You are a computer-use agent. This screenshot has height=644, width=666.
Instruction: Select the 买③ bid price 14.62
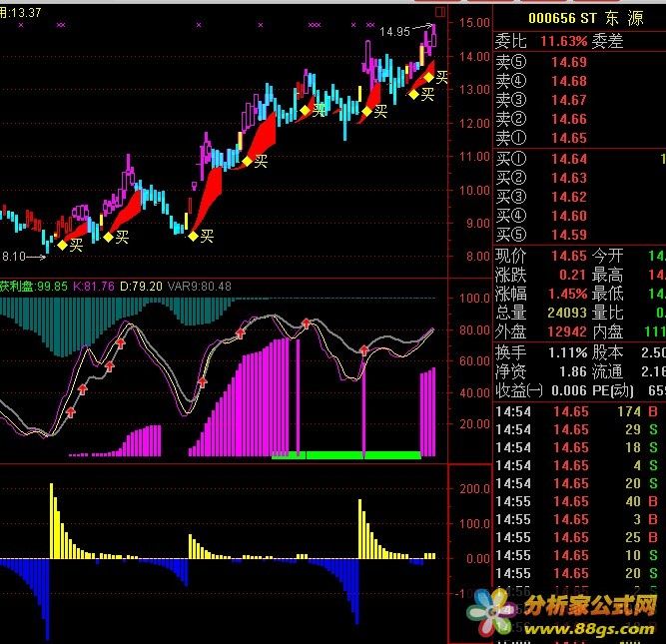[x=569, y=197]
